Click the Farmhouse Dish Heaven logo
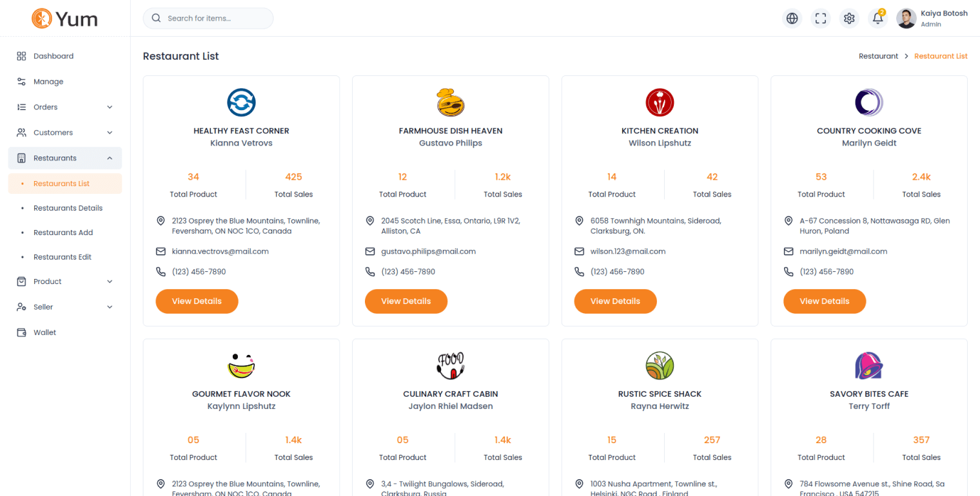 (451, 102)
